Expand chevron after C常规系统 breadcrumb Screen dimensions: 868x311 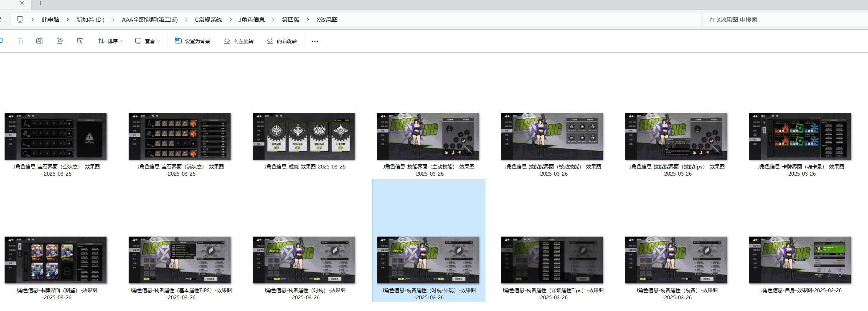point(230,20)
